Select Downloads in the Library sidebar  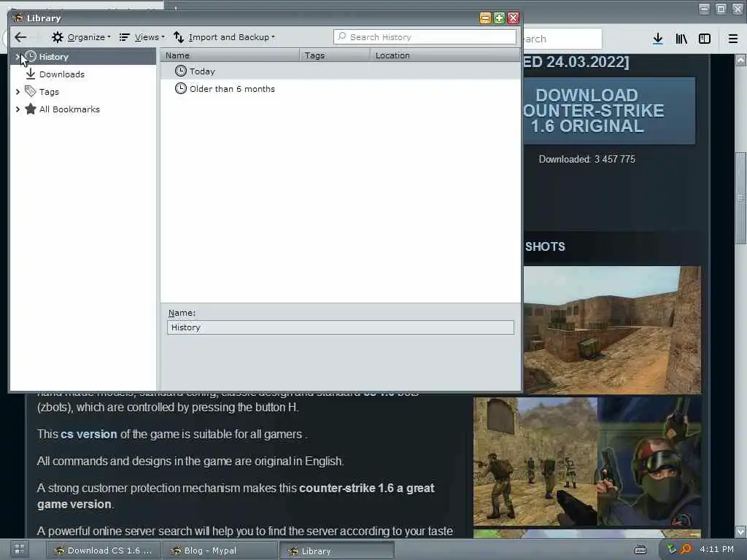coord(61,74)
